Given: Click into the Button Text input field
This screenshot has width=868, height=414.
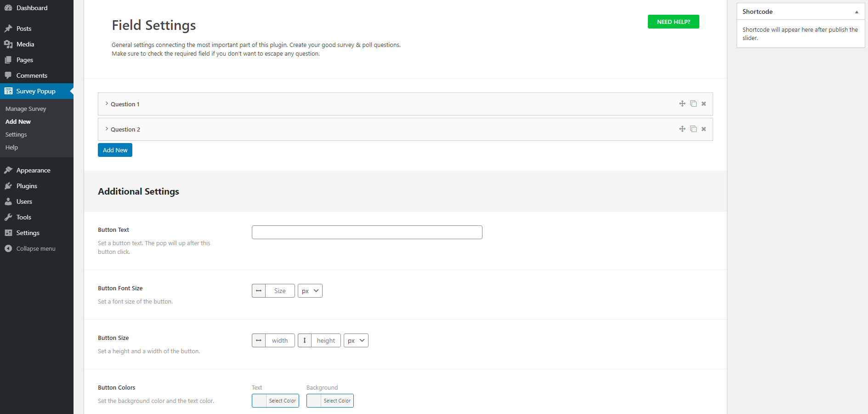Looking at the screenshot, I should pyautogui.click(x=367, y=232).
